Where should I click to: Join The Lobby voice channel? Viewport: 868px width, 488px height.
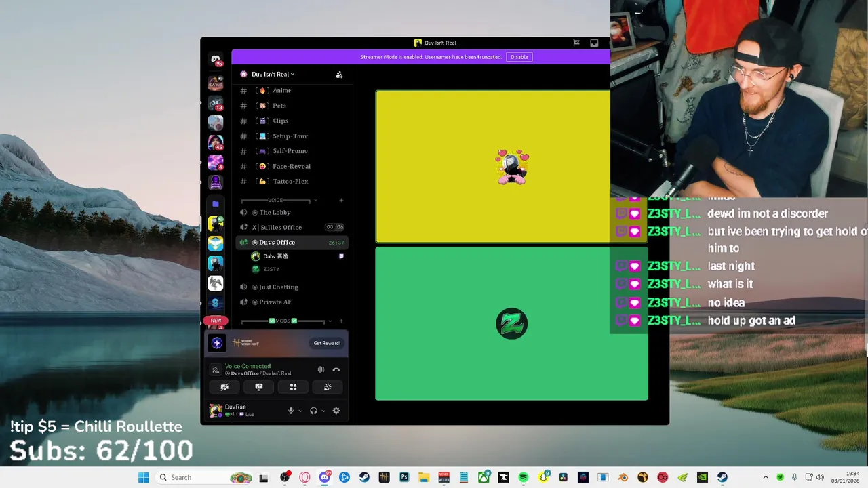click(292, 212)
